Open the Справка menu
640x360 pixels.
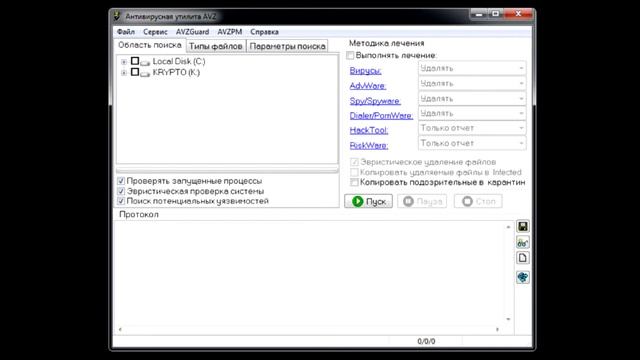click(264, 32)
